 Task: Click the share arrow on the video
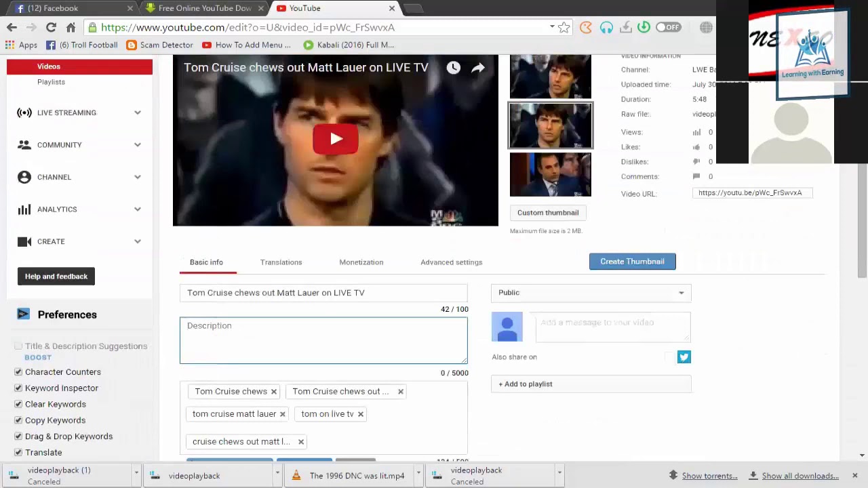point(478,67)
